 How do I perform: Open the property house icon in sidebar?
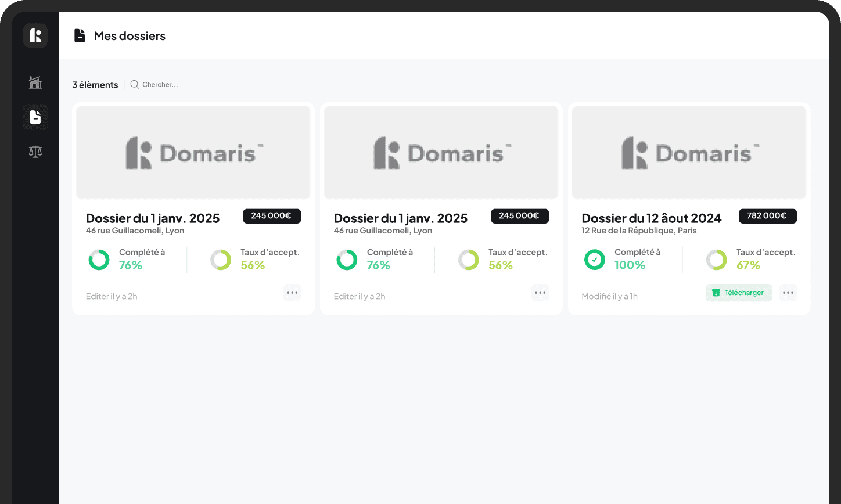[x=35, y=82]
